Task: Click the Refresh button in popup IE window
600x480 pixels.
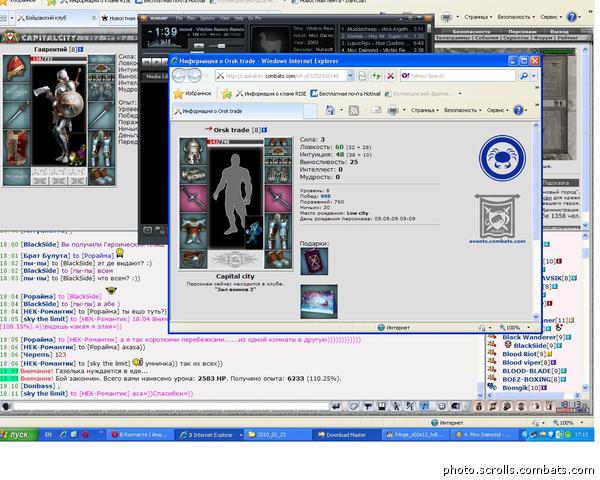Action: tap(376, 76)
